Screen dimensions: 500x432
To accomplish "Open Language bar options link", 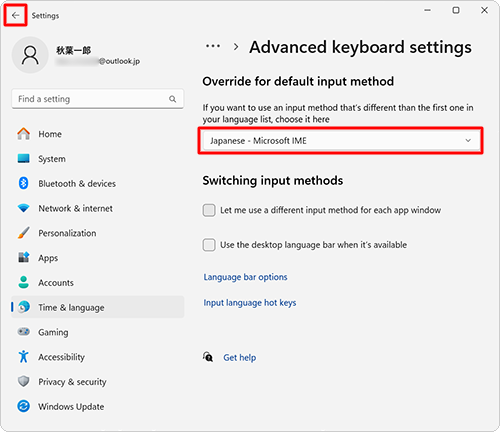I will click(x=245, y=277).
